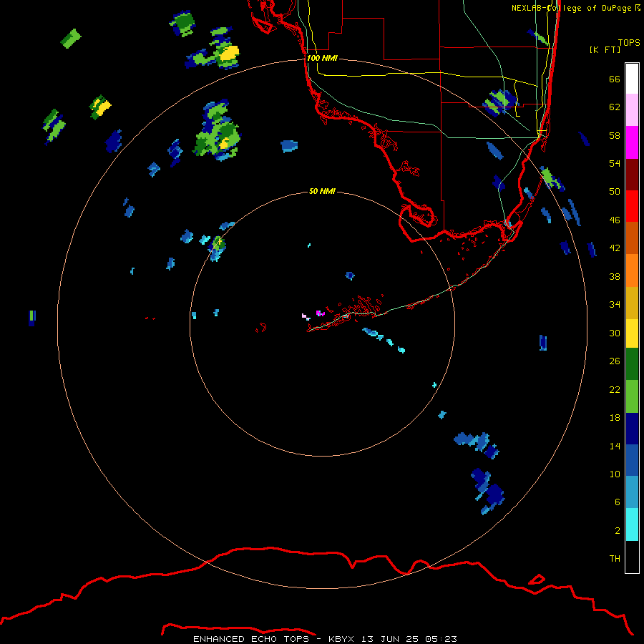Select the 6 legend value
This screenshot has height=644, width=644.
(618, 502)
